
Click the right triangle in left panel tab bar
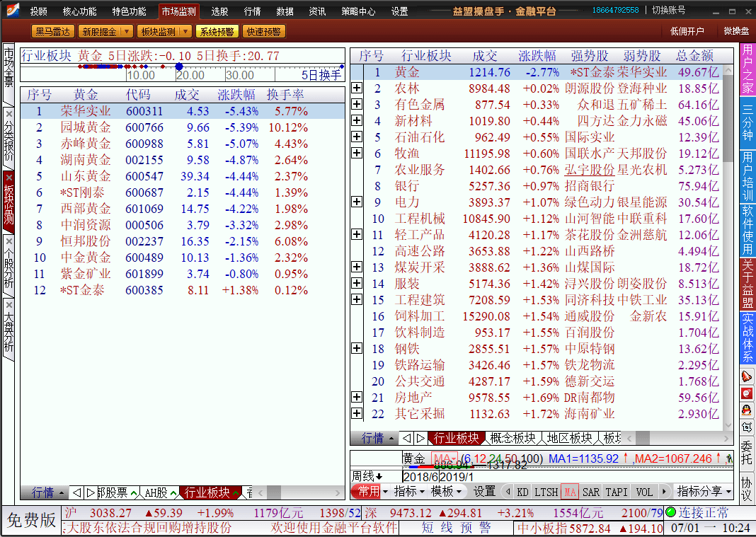90,492
